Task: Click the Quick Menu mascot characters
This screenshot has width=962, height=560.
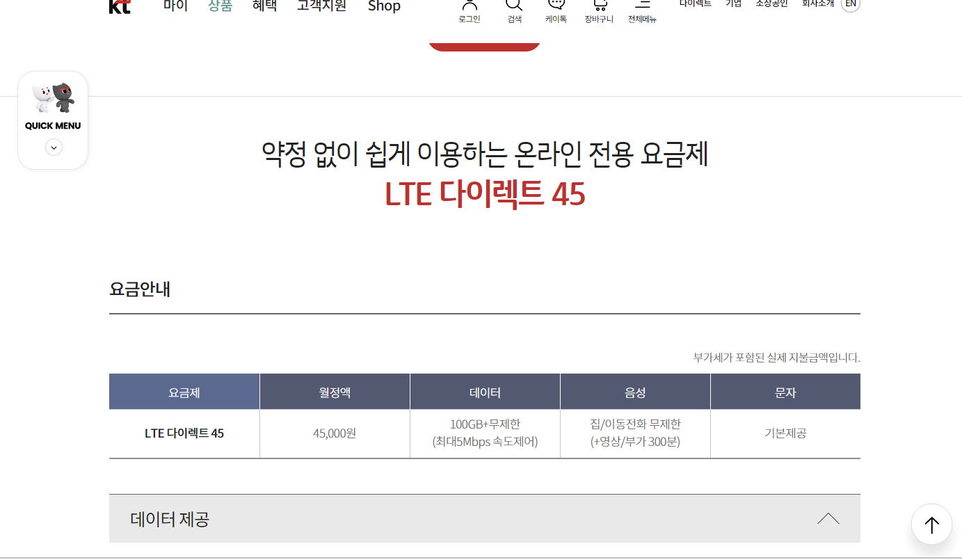Action: tap(54, 98)
